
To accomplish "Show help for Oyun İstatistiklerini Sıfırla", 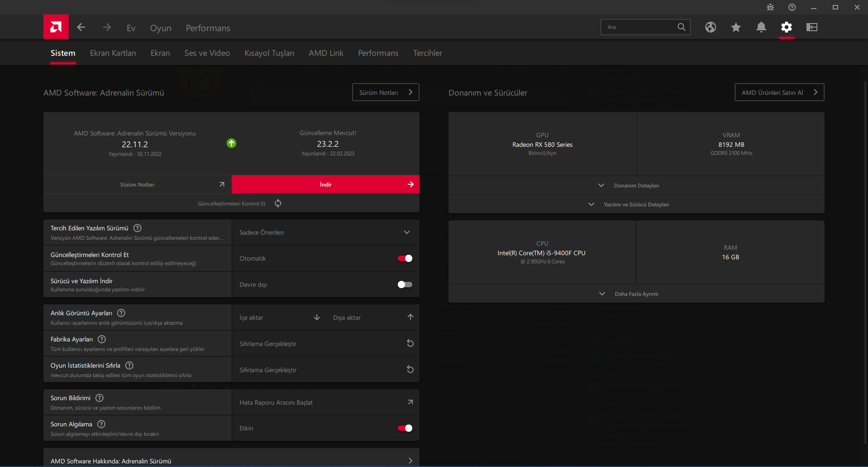I will [x=129, y=365].
